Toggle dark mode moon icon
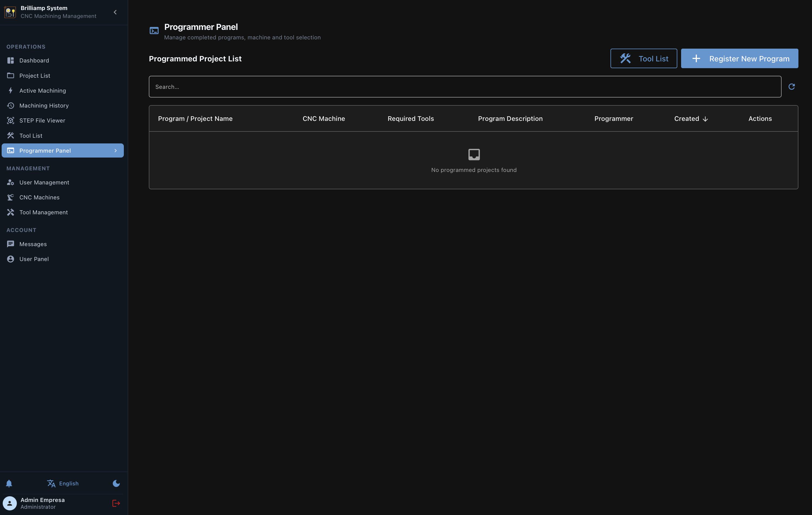Viewport: 812px width, 515px height. [x=116, y=483]
